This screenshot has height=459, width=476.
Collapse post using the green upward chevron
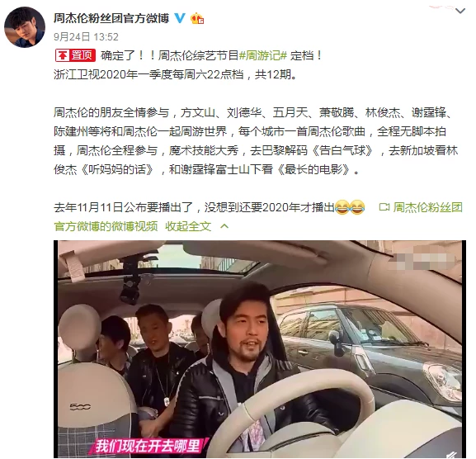click(x=224, y=226)
